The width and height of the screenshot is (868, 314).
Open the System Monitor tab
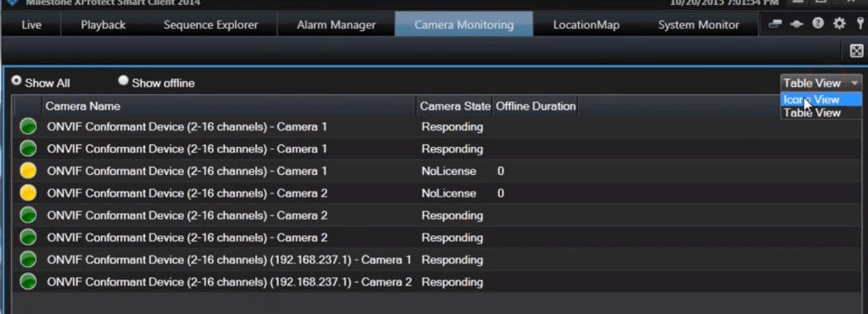coord(698,25)
